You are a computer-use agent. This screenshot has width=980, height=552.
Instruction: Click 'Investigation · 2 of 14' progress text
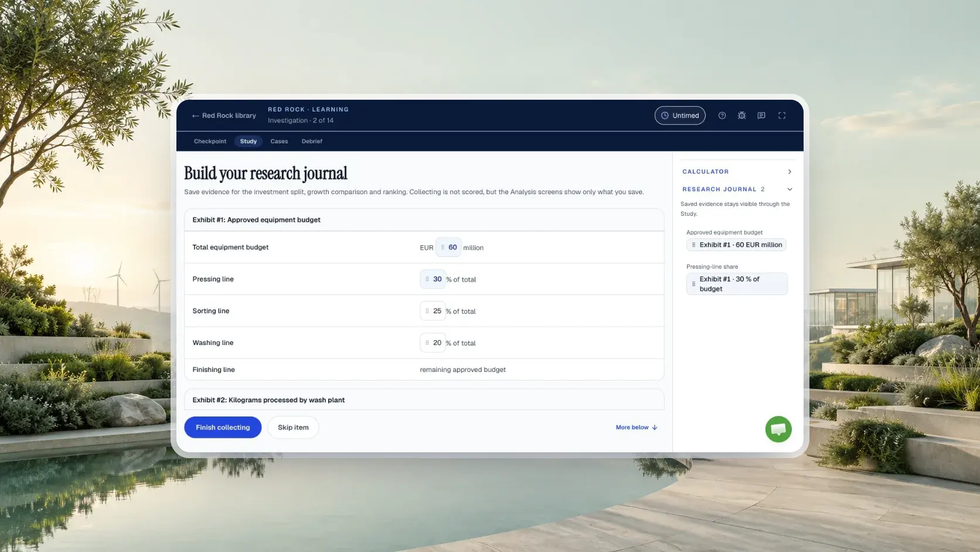301,121
